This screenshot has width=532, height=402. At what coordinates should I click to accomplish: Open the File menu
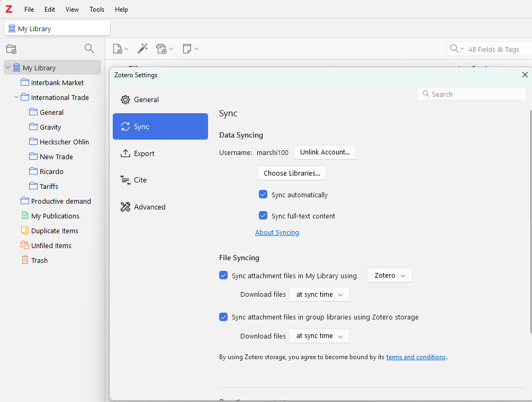[x=29, y=10]
